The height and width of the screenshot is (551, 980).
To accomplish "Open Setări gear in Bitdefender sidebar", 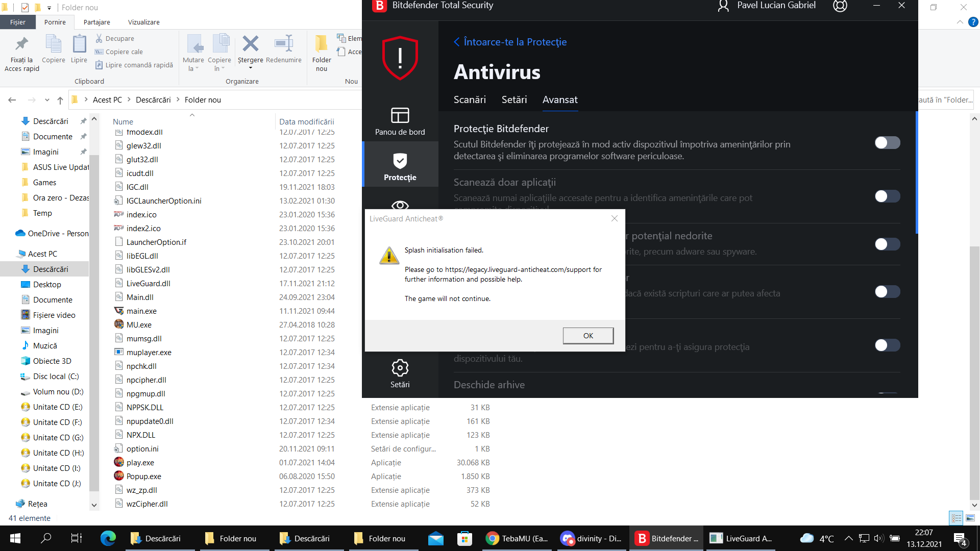I will (400, 373).
